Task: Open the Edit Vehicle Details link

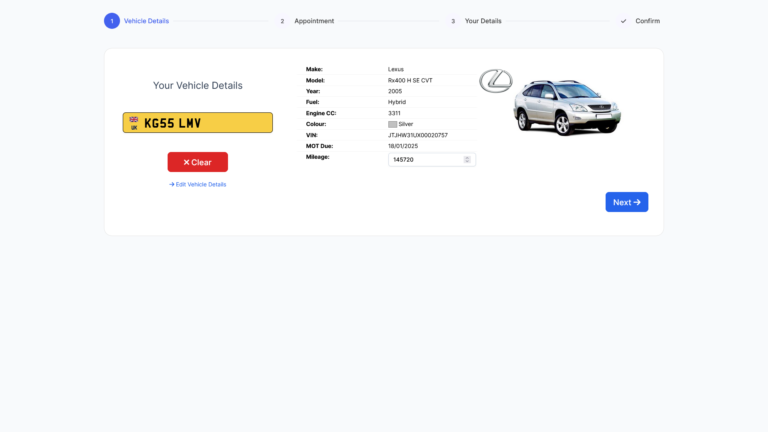Action: tap(198, 184)
